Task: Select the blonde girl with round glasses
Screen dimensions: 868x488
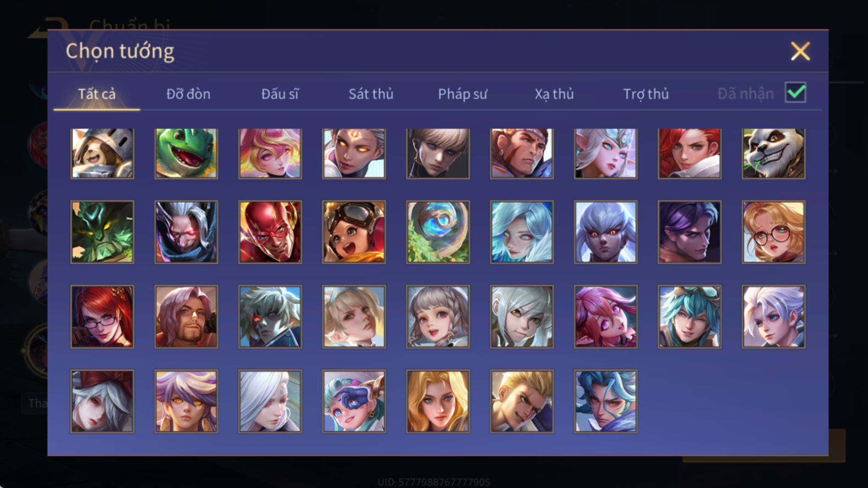Action: click(773, 232)
